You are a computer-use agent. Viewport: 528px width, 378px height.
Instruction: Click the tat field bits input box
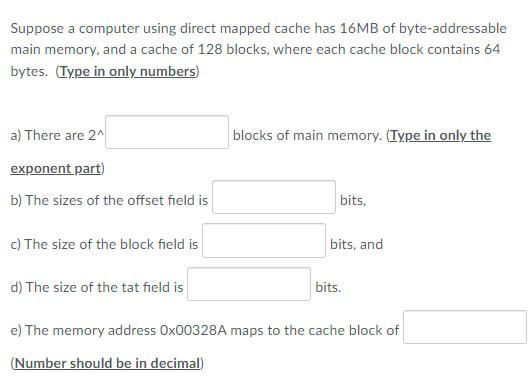[249, 284]
